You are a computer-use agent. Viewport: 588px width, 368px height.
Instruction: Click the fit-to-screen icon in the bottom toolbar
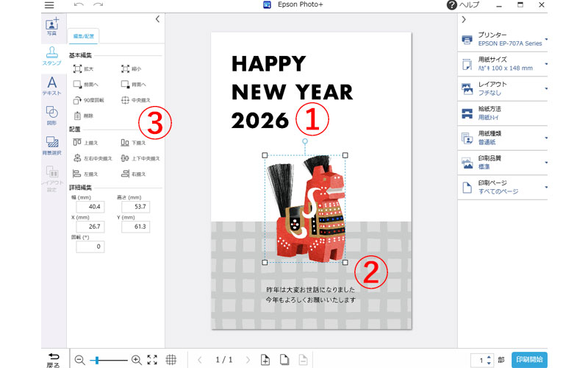(152, 360)
